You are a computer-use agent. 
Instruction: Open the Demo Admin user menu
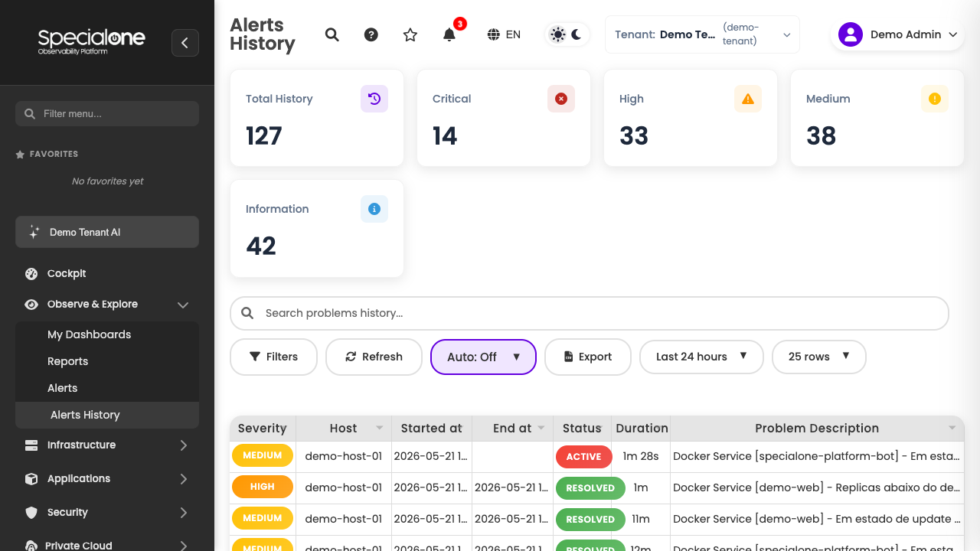(898, 34)
